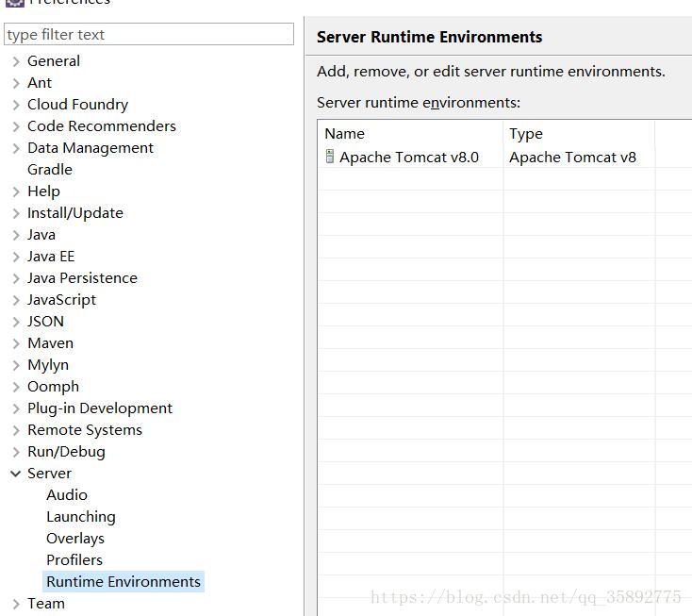692x616 pixels.
Task: Select Apache Tomcat v8.0 name cell
Action: (x=409, y=158)
